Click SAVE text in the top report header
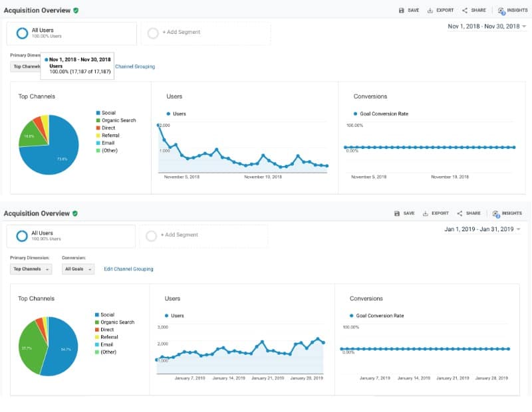Viewport: 532px width, 412px height. pos(413,11)
